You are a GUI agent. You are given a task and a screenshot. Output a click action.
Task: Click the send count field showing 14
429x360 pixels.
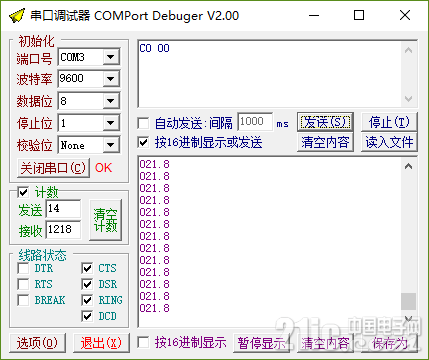tap(63, 209)
